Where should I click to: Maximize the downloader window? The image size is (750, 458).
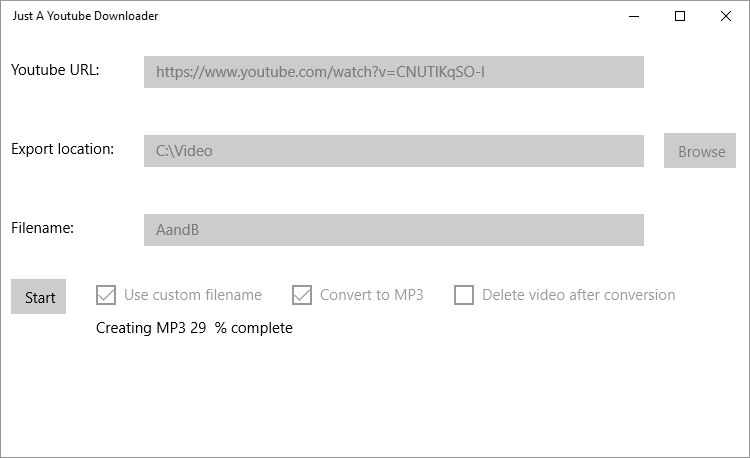(x=680, y=16)
